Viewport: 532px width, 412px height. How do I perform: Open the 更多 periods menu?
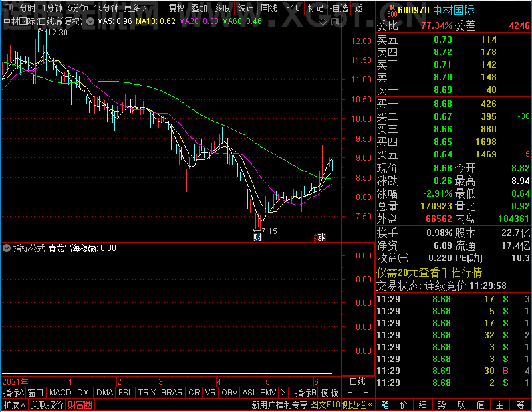coord(135,8)
